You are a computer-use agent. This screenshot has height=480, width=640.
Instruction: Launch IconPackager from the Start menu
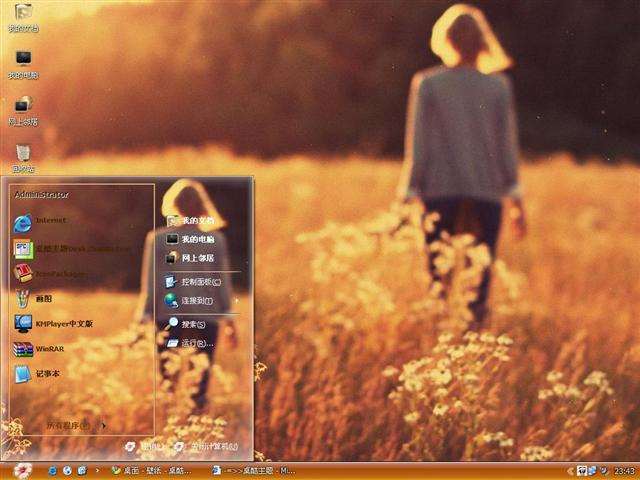point(49,273)
